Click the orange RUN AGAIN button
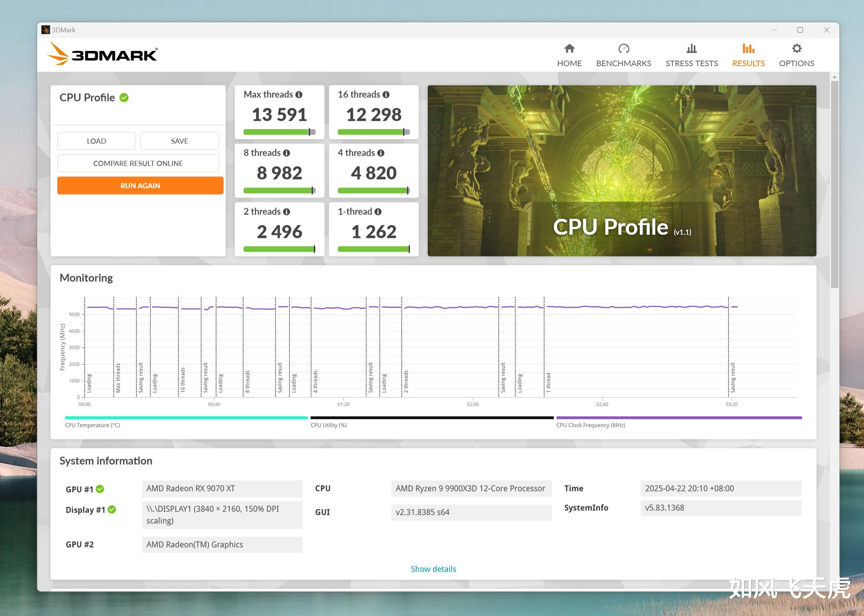Image resolution: width=864 pixels, height=616 pixels. point(140,186)
